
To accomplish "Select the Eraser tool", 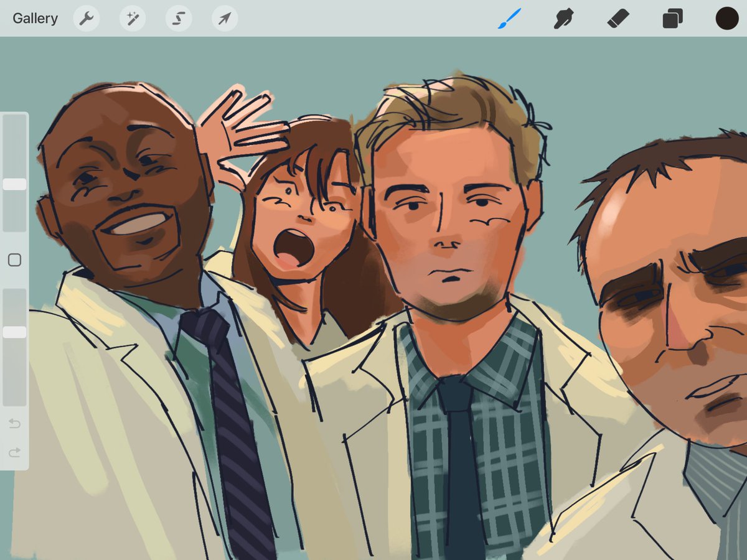I will (618, 19).
